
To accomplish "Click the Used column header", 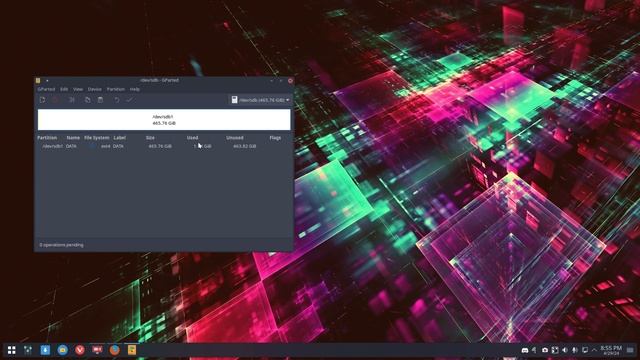I will pos(192,138).
